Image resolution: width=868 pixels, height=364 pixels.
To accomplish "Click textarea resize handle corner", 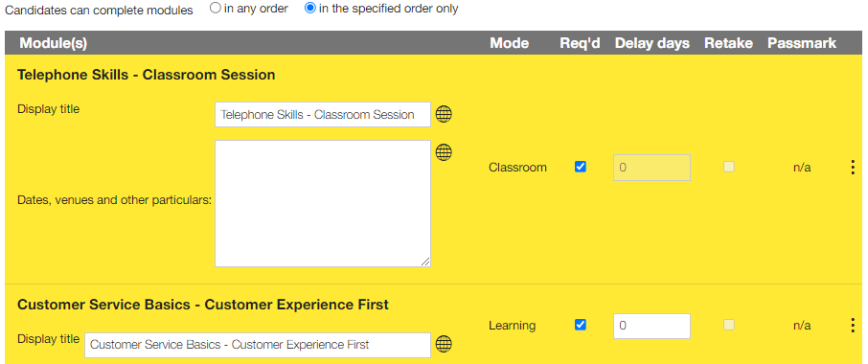I will click(425, 262).
